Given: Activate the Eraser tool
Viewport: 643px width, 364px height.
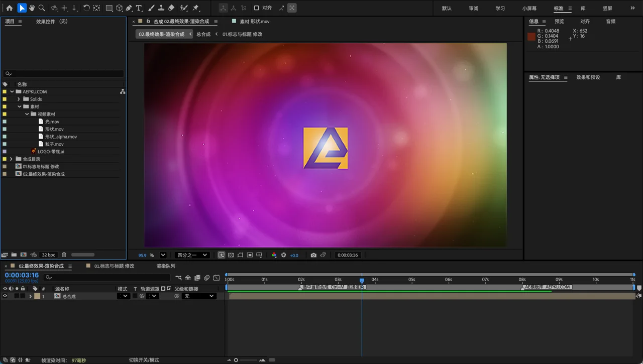Looking at the screenshot, I should click(x=171, y=8).
